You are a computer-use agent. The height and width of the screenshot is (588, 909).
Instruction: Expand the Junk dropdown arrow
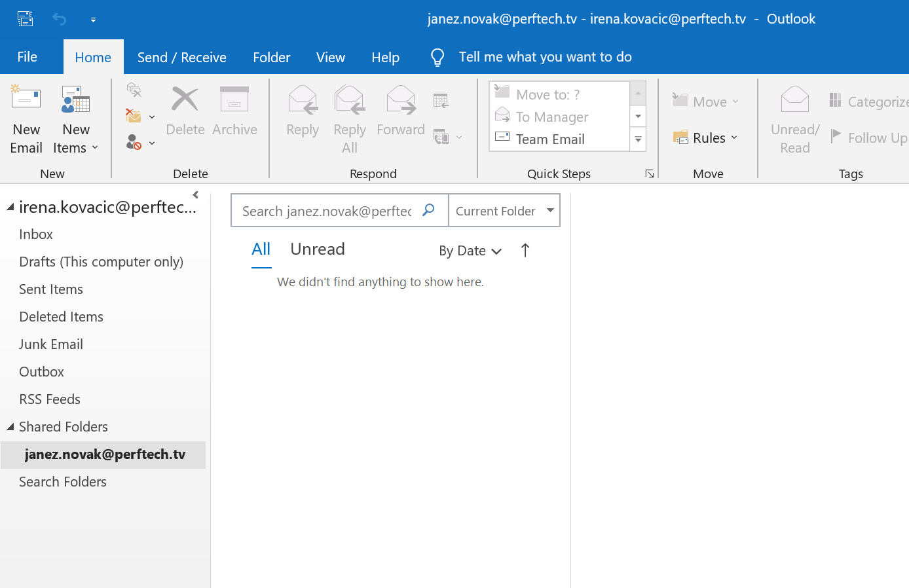pyautogui.click(x=152, y=143)
